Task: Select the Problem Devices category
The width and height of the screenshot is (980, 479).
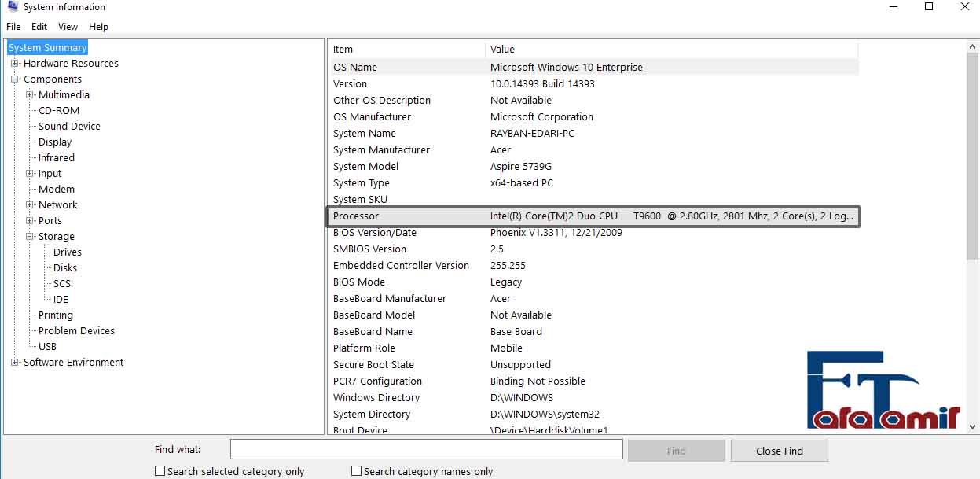Action: 76,331
